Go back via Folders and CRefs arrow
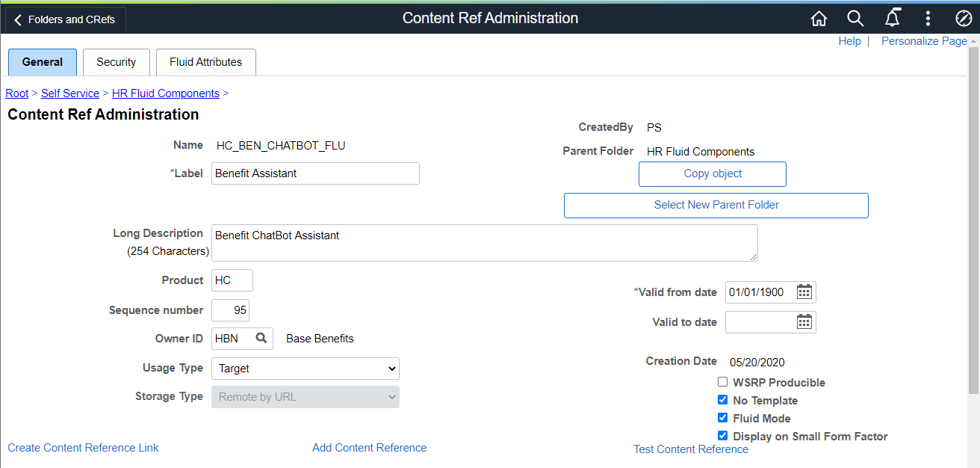980x468 pixels. click(x=16, y=19)
